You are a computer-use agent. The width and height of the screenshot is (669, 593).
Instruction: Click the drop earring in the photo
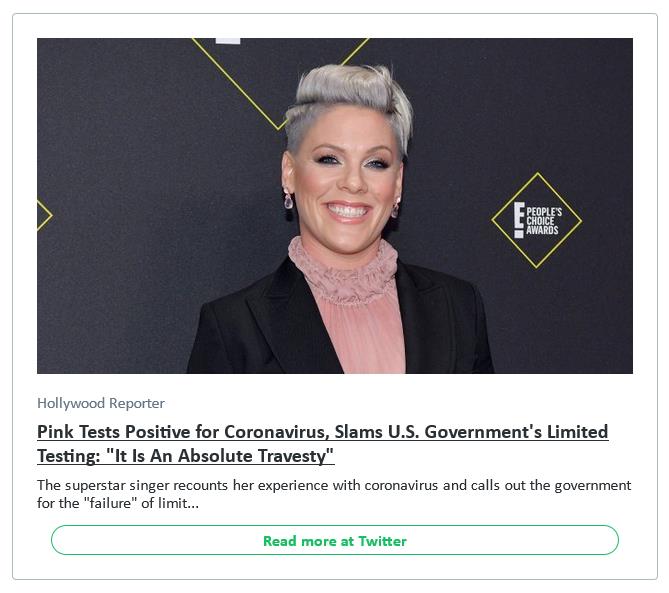(x=288, y=200)
